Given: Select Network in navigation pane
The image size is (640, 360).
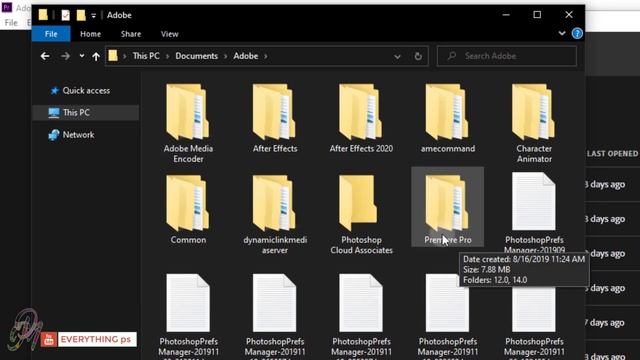Looking at the screenshot, I should click(71, 135).
